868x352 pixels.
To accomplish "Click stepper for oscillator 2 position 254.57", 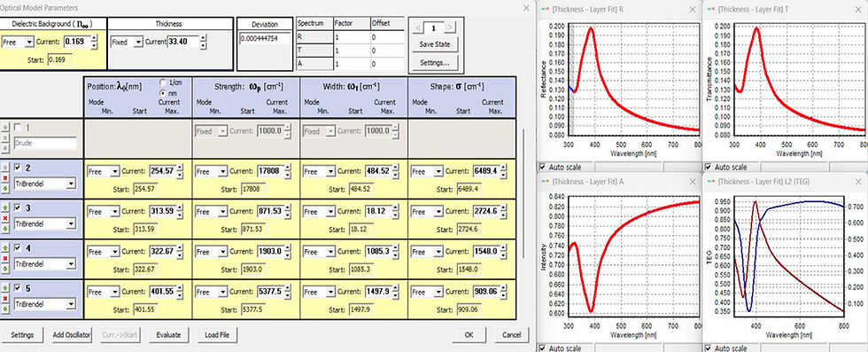I will [179, 172].
